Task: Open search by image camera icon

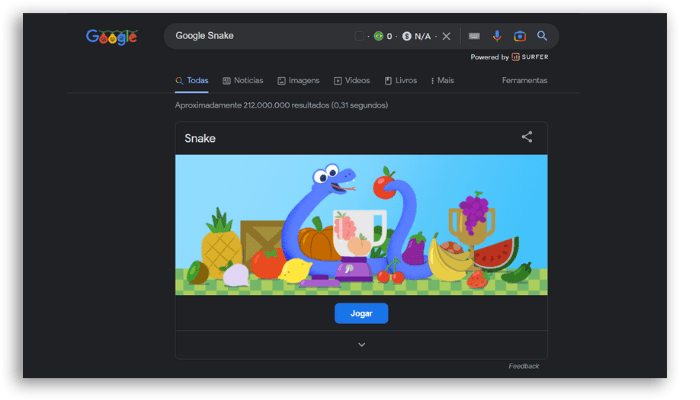Action: tap(520, 36)
